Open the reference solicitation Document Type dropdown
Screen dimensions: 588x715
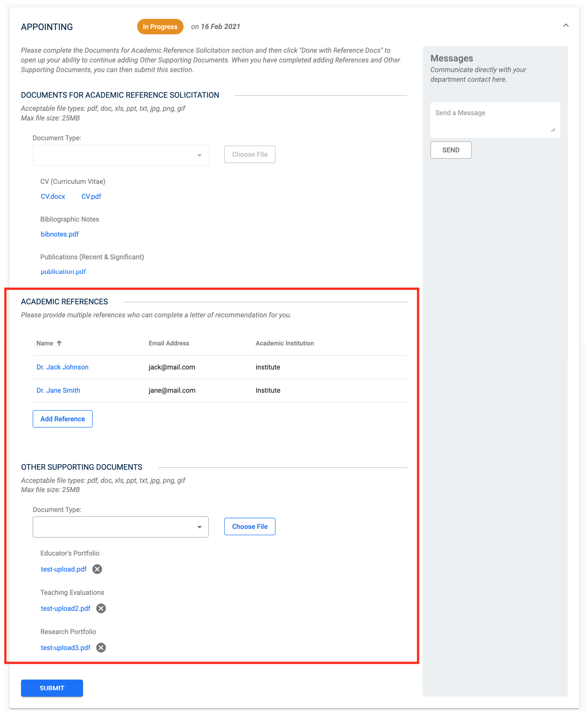click(x=120, y=155)
